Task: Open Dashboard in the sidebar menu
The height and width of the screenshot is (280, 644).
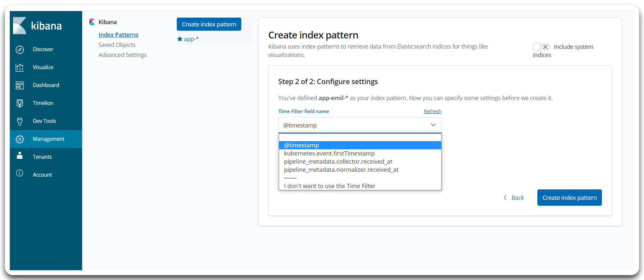Action: coord(46,85)
